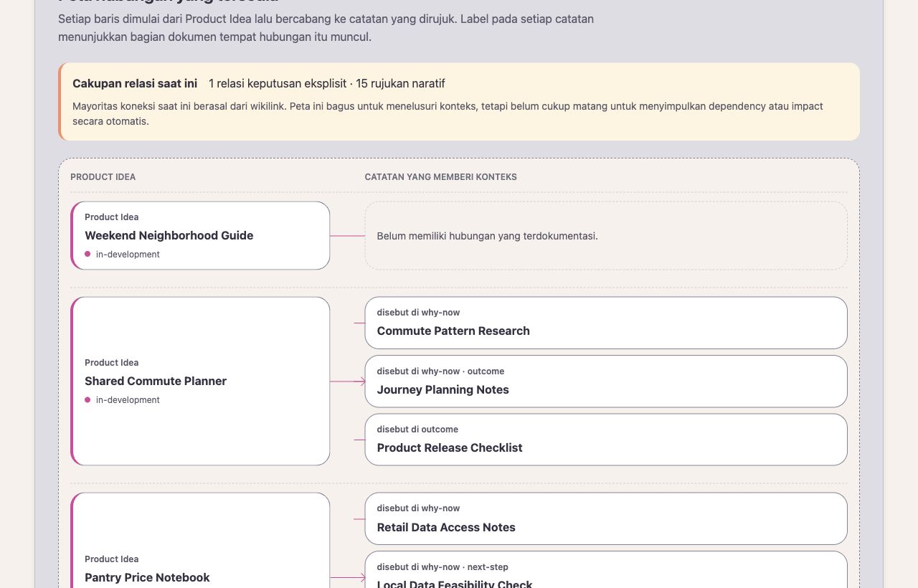918x588 pixels.
Task: Click "disebut di why-now · outcome" label
Action: [x=440, y=371]
